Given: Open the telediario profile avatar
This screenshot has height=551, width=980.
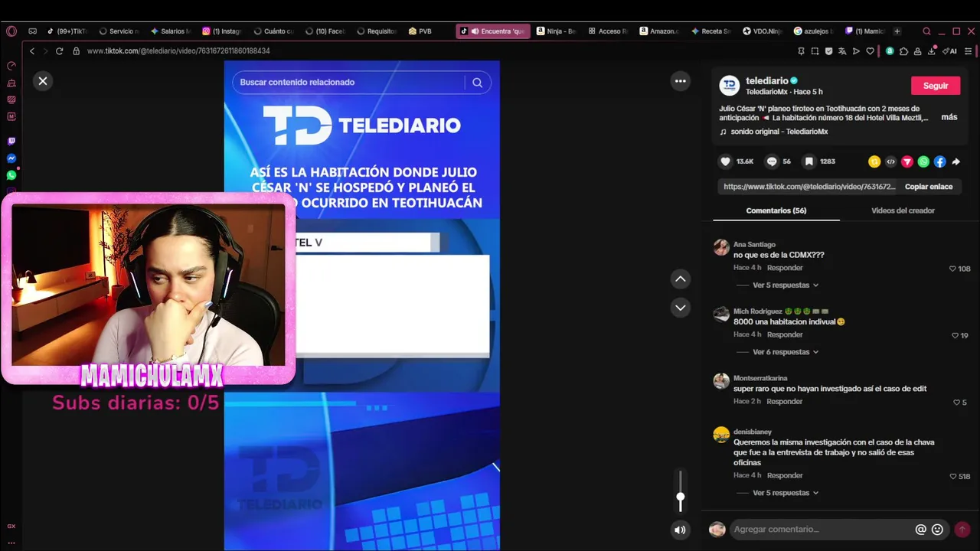Looking at the screenshot, I should [x=730, y=86].
